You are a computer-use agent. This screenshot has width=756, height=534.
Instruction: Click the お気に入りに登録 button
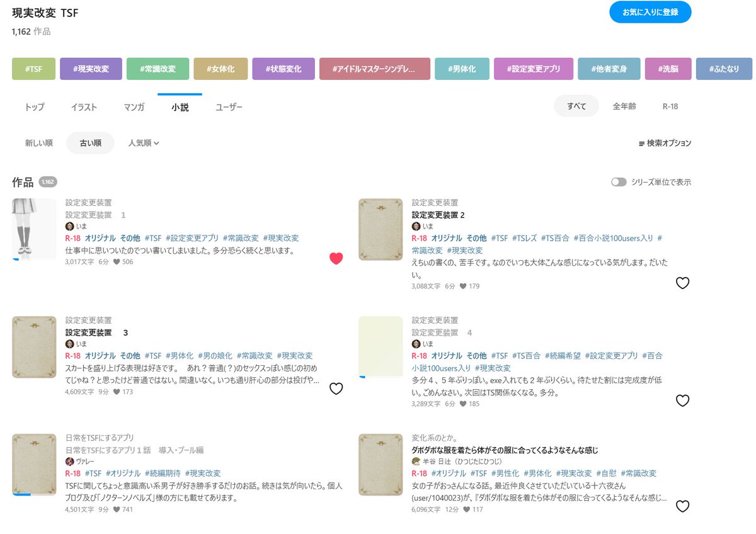(650, 12)
